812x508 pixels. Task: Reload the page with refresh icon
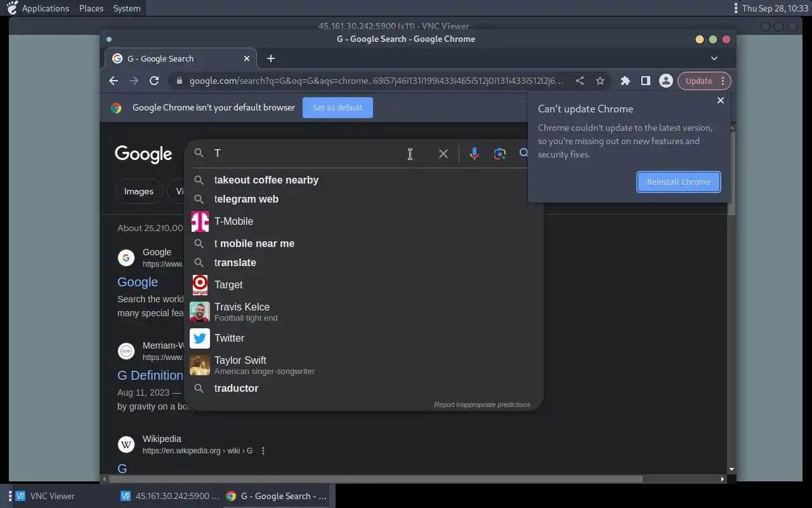[x=154, y=81]
